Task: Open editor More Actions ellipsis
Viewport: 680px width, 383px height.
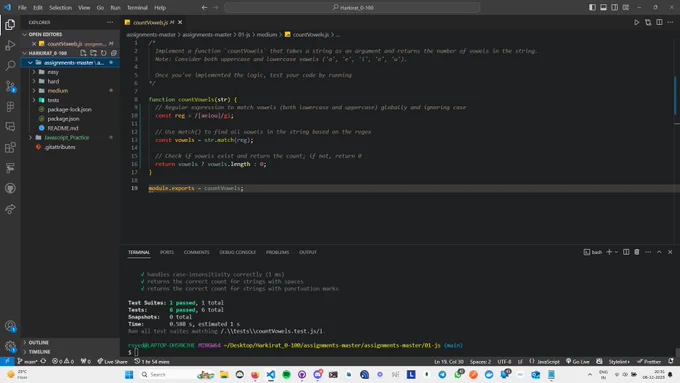Action: (x=670, y=22)
